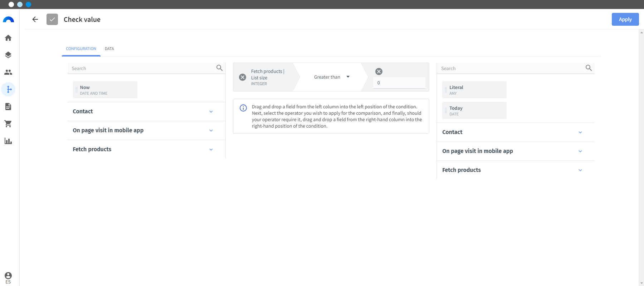
Task: Click the Check value title text
Action: [82, 19]
